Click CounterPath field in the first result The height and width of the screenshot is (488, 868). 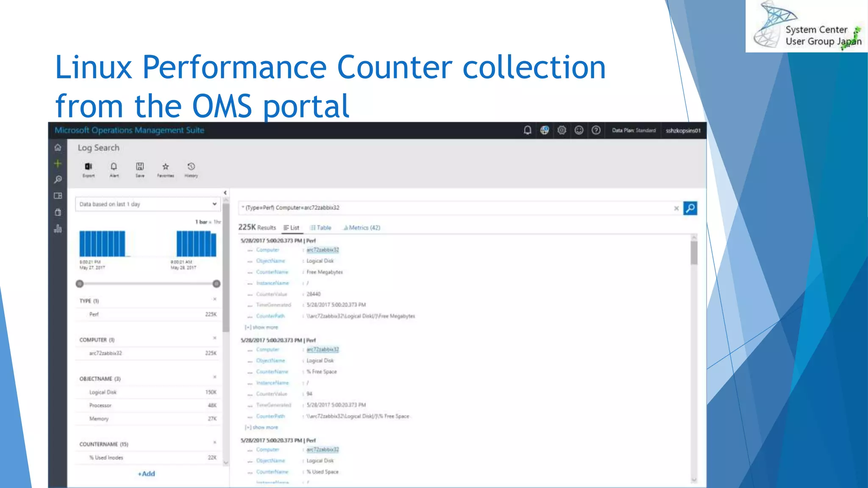tap(271, 316)
